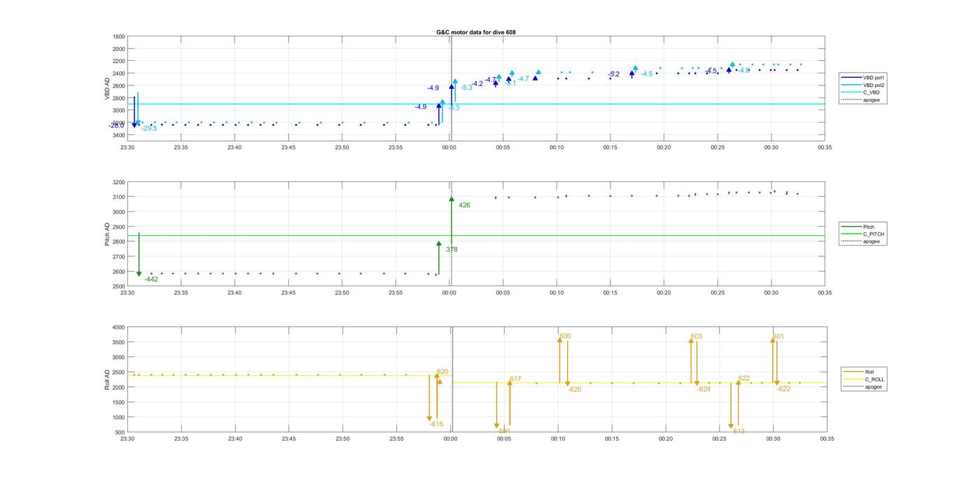Click the '-4.2' VBD data label
Screen dimensions: 980x485
pyautogui.click(x=477, y=84)
